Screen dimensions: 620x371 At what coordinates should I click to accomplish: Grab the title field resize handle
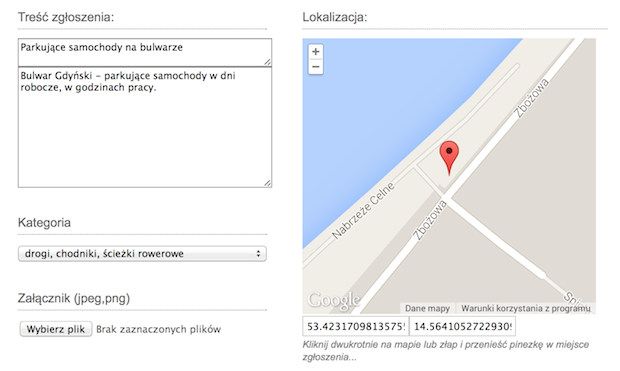click(x=268, y=62)
